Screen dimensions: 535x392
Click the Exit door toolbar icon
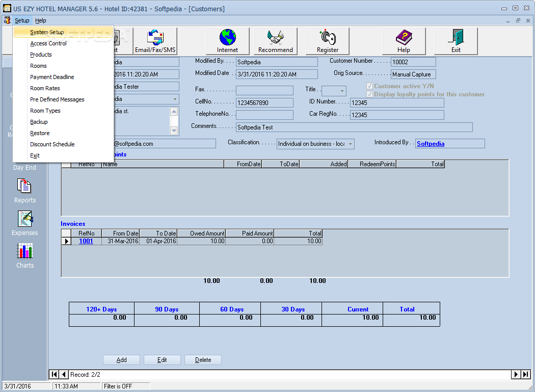(456, 41)
